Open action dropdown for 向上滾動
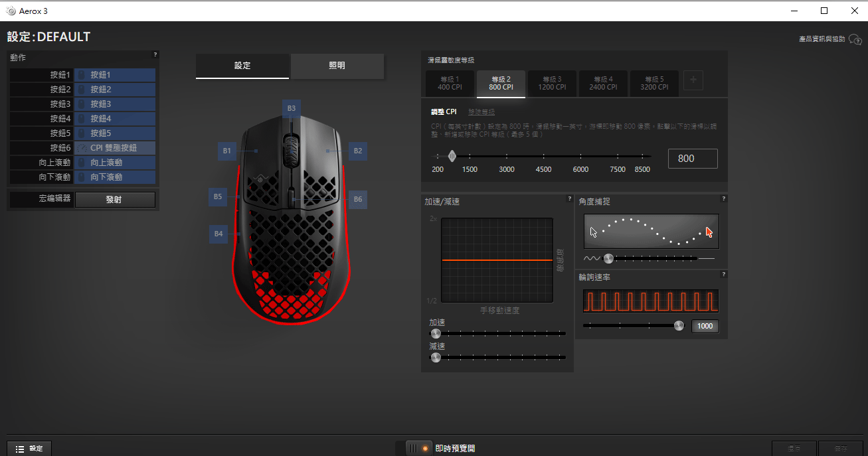The height and width of the screenshot is (456, 868). click(x=115, y=163)
